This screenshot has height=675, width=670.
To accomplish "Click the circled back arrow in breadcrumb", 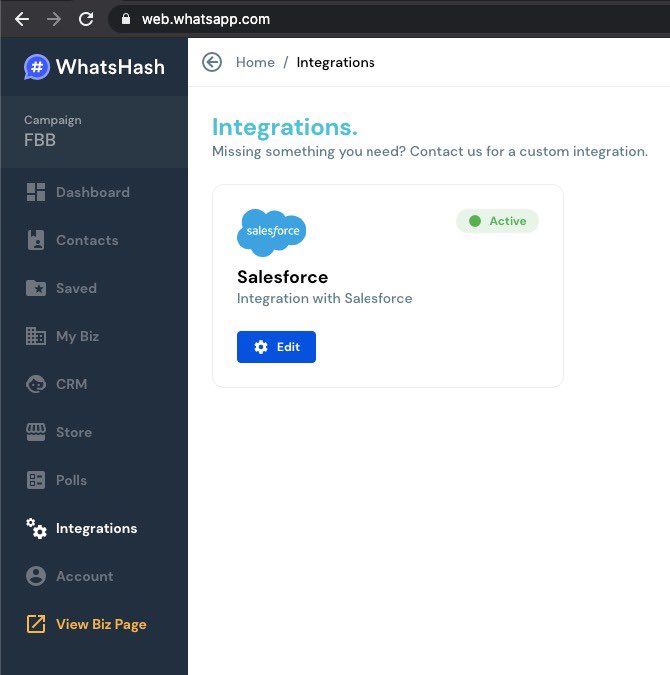I will click(x=212, y=62).
